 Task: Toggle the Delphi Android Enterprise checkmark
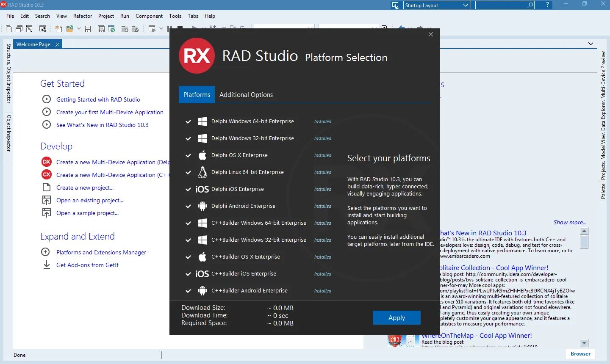(x=188, y=206)
